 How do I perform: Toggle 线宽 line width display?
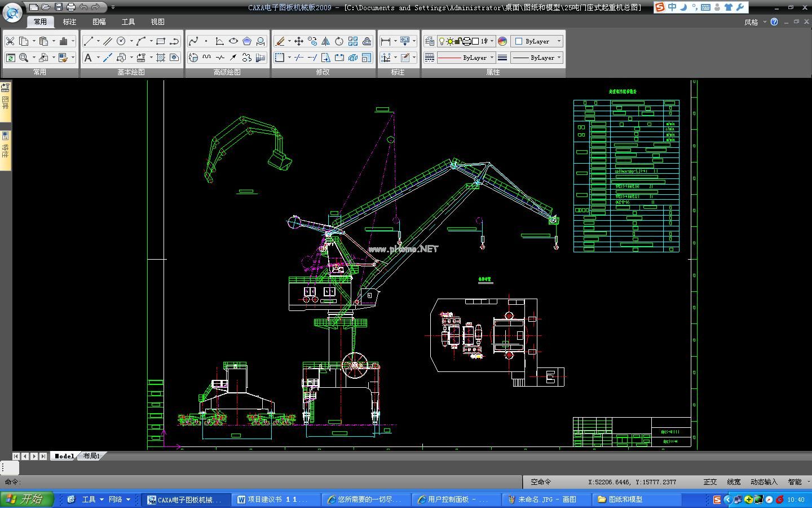click(734, 482)
